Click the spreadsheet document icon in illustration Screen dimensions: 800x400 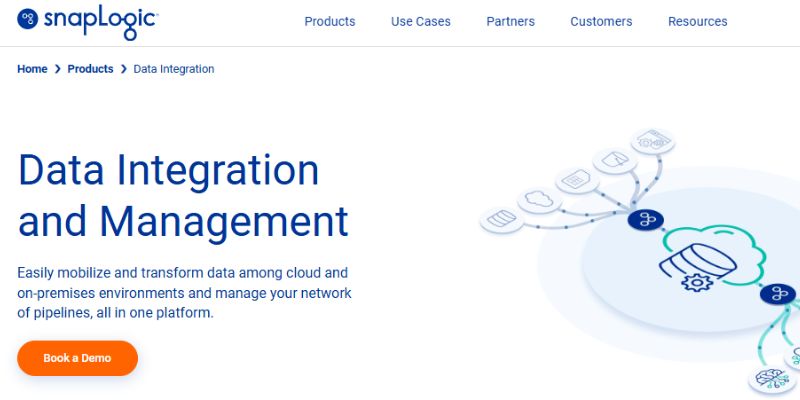pyautogui.click(x=577, y=181)
